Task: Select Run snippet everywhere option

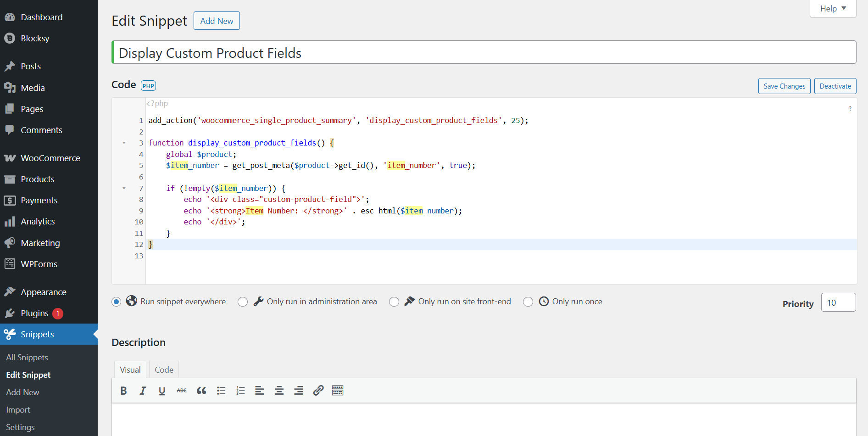Action: coord(117,302)
